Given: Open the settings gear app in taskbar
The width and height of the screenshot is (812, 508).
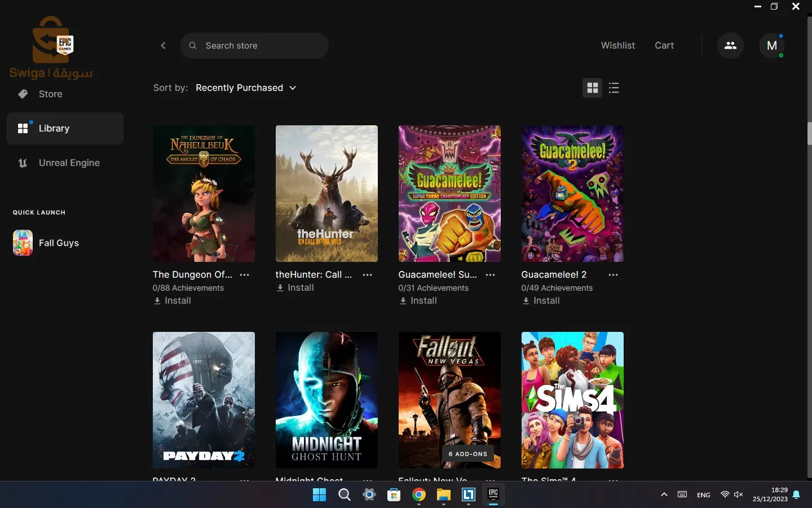Looking at the screenshot, I should click(369, 495).
